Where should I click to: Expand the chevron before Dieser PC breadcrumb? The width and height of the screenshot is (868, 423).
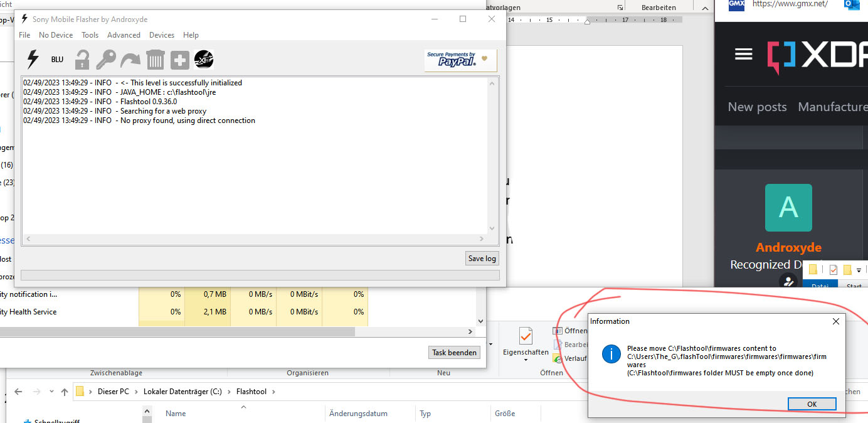click(x=91, y=392)
